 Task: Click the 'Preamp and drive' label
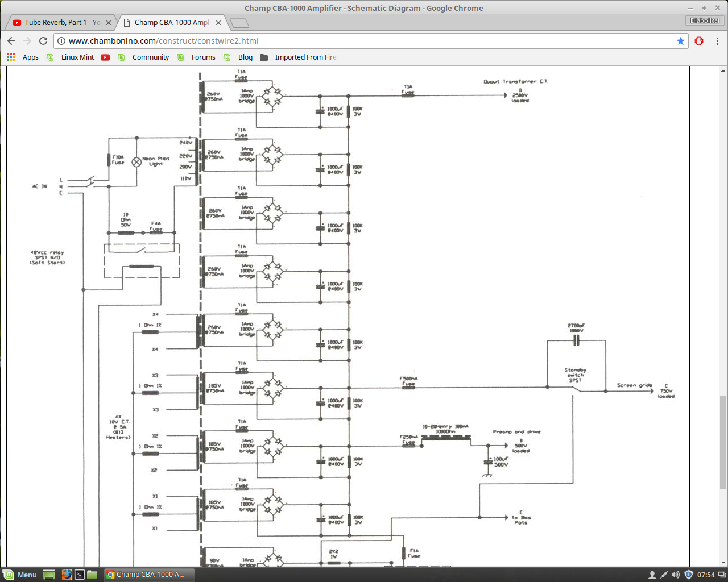[x=516, y=432]
